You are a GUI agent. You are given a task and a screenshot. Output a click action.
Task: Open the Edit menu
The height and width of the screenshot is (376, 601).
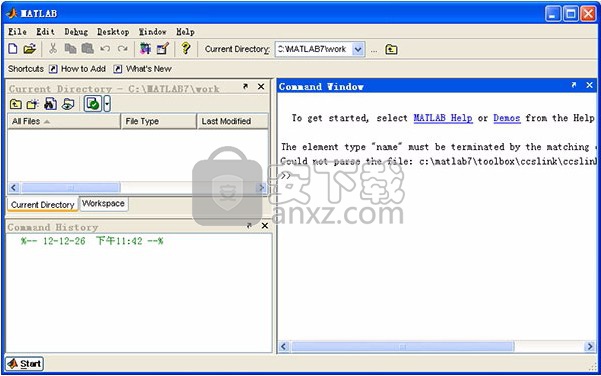point(45,32)
